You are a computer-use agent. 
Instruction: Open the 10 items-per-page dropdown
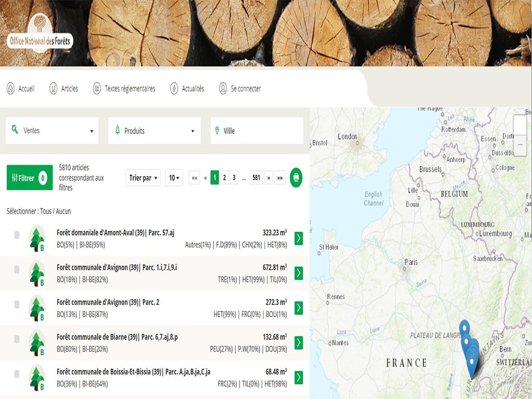174,178
